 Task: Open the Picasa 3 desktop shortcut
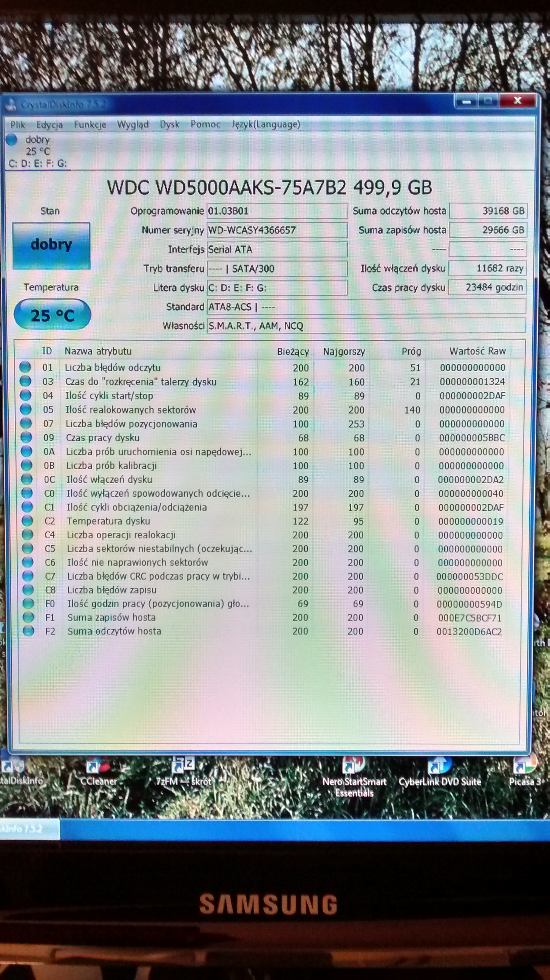pyautogui.click(x=525, y=771)
